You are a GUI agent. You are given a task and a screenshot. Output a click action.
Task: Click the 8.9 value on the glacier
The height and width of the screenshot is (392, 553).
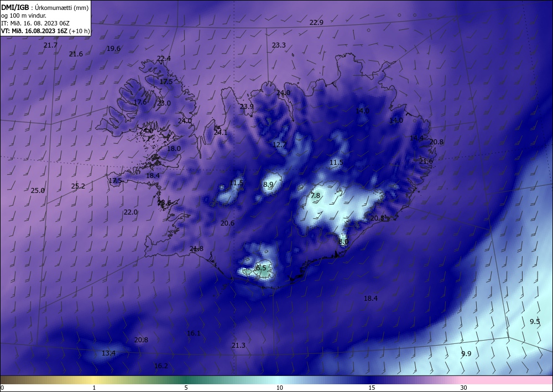pos(268,184)
